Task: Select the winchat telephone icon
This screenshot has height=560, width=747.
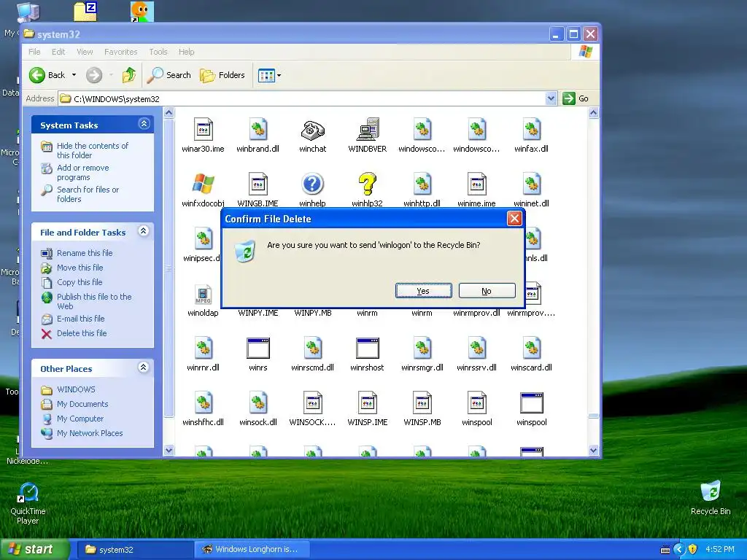Action: [x=312, y=129]
